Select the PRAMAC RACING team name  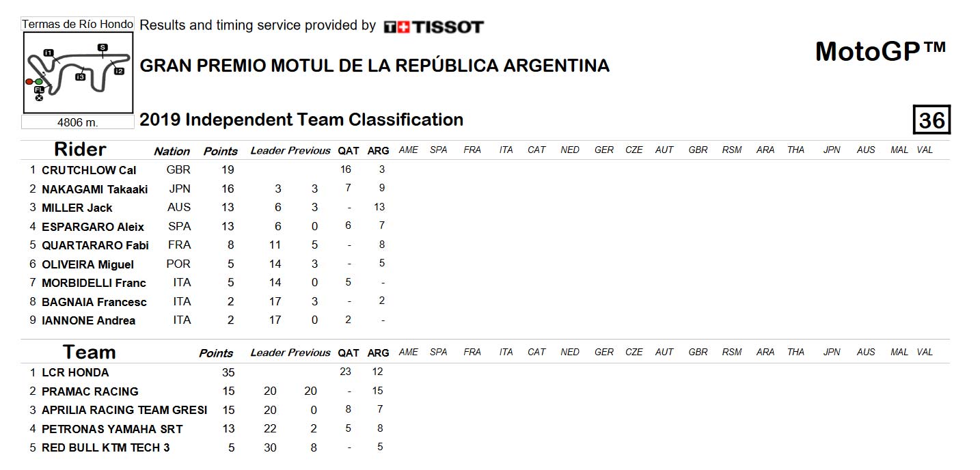tap(90, 391)
